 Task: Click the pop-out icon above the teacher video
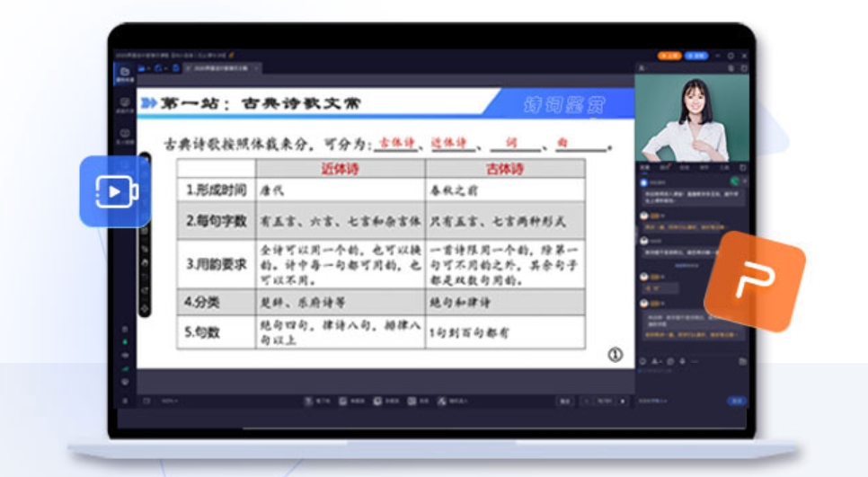743,68
